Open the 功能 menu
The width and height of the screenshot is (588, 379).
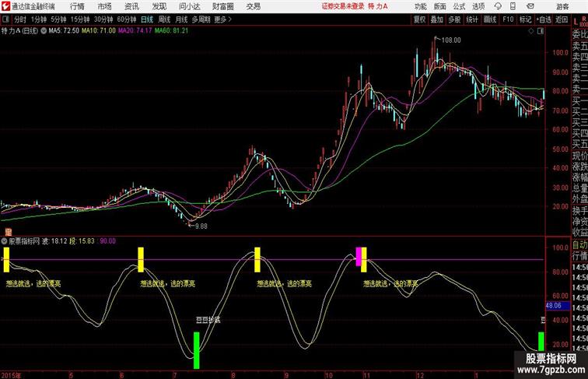pos(420,6)
